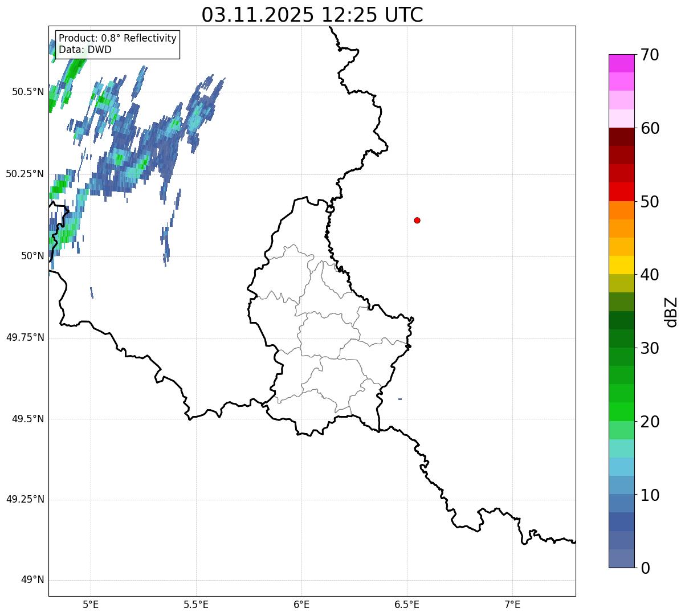Click the colorbar tick label 10
Image resolution: width=685 pixels, height=616 pixels.
coord(650,495)
